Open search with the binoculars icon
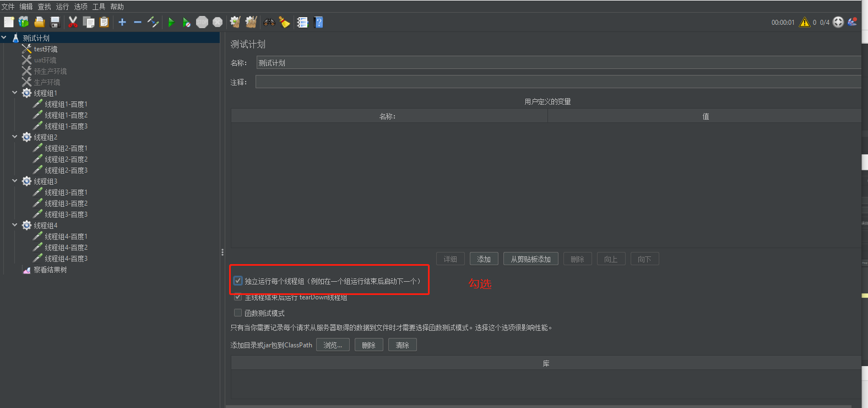 tap(269, 22)
